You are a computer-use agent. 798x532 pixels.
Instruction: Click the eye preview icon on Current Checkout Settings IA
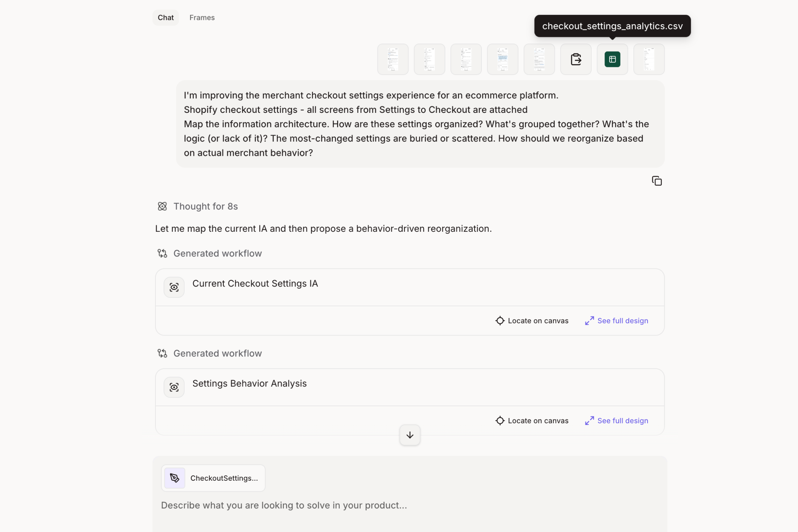coord(174,287)
